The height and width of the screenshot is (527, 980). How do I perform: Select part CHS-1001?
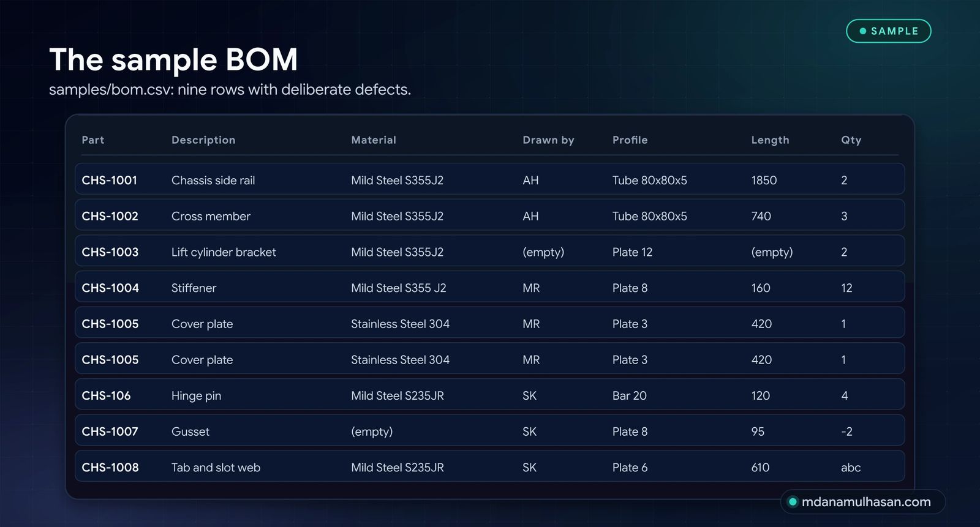(109, 181)
